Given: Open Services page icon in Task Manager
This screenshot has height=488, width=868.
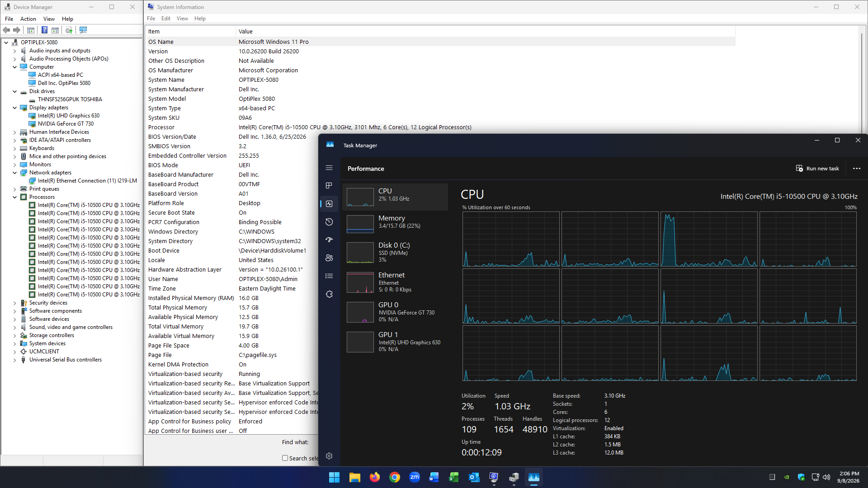Looking at the screenshot, I should (329, 294).
